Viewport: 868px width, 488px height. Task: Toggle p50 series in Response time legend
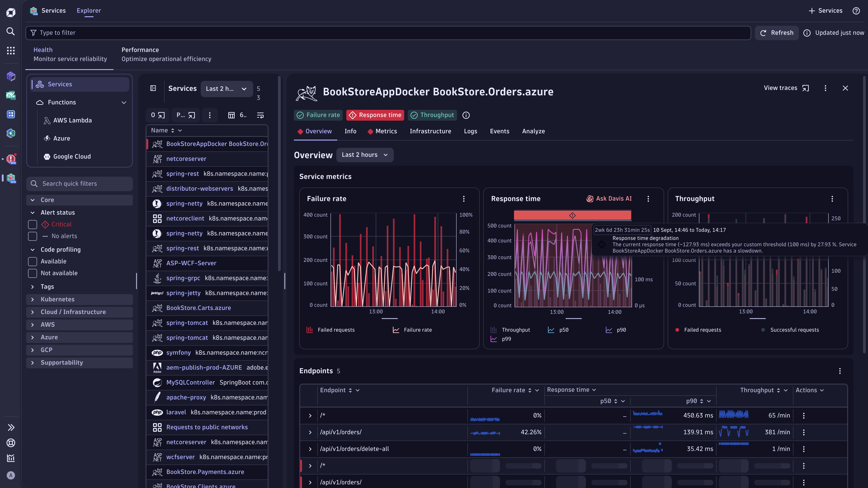pos(558,330)
